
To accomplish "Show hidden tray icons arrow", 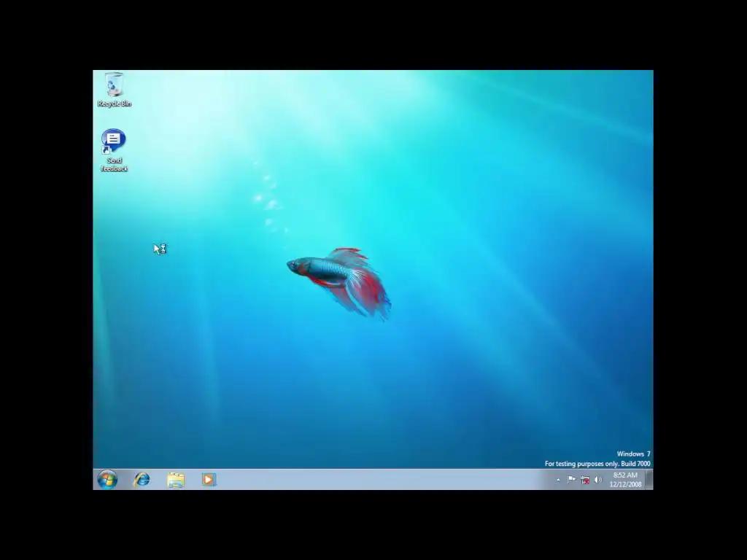I will (558, 480).
